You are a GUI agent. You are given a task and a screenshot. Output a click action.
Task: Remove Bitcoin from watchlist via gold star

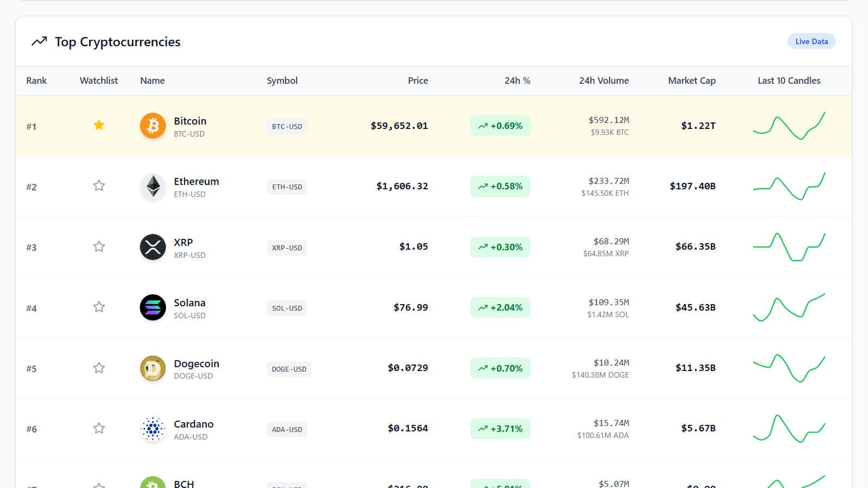[99, 125]
